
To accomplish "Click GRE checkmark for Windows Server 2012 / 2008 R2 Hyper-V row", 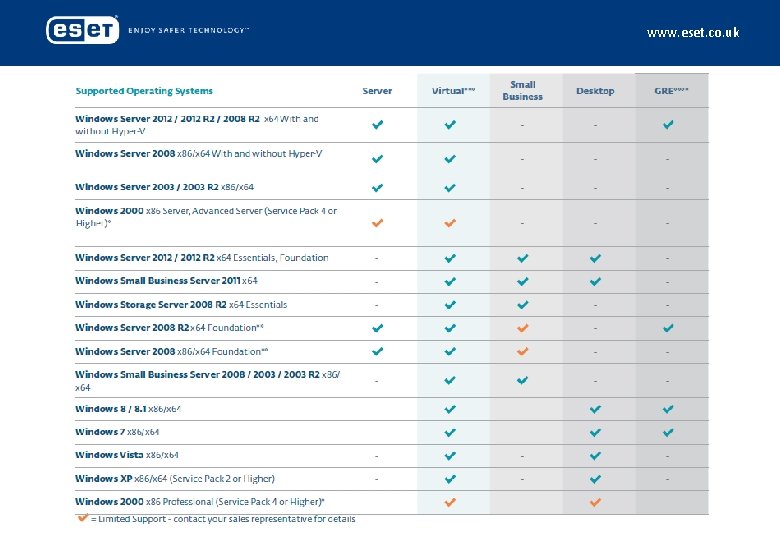I will [668, 125].
